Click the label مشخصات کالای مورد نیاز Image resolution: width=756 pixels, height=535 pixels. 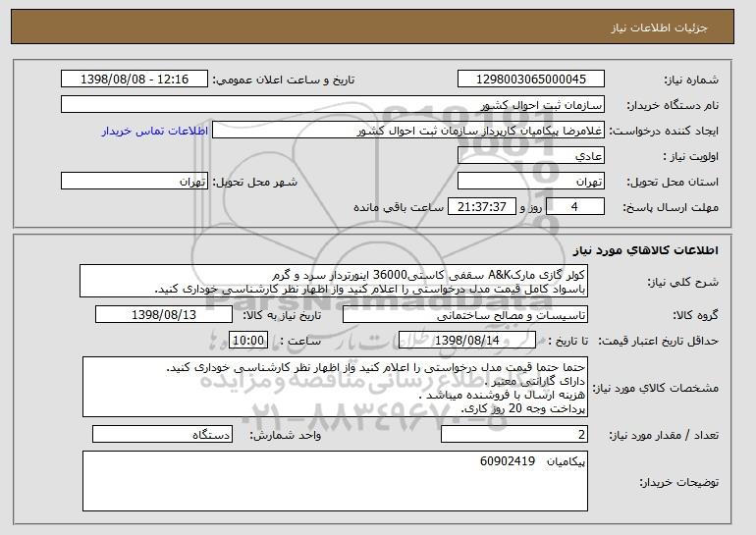click(655, 388)
